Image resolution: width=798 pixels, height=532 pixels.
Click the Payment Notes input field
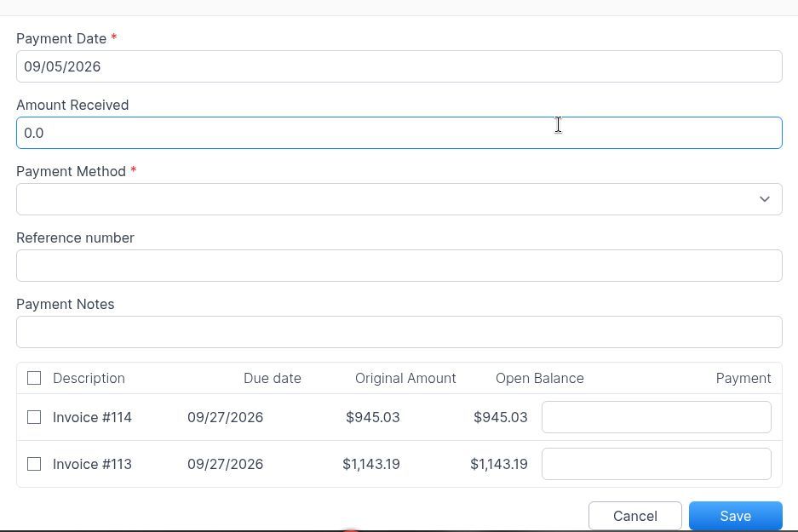pyautogui.click(x=399, y=332)
